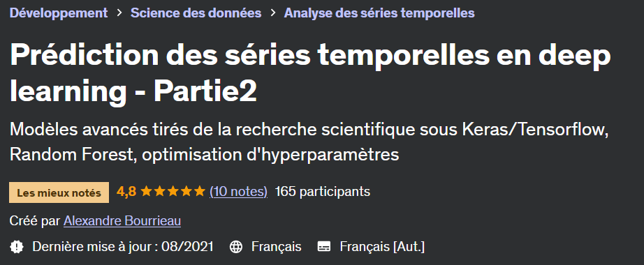Click the first rating star
644x265 pixels.
click(x=147, y=191)
